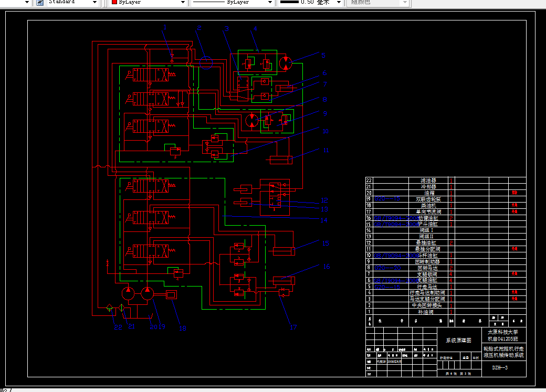Viewport: 546px width, 392px height.
Task: Select the central rotary joint circle symbol
Action: (x=206, y=62)
